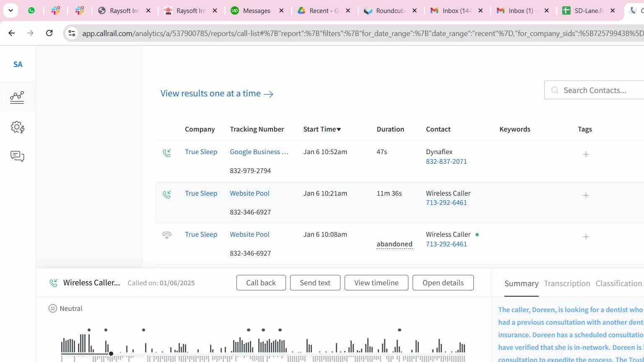The width and height of the screenshot is (644, 362).
Task: Click the last waveform highlight marker dot
Action: 400,330
